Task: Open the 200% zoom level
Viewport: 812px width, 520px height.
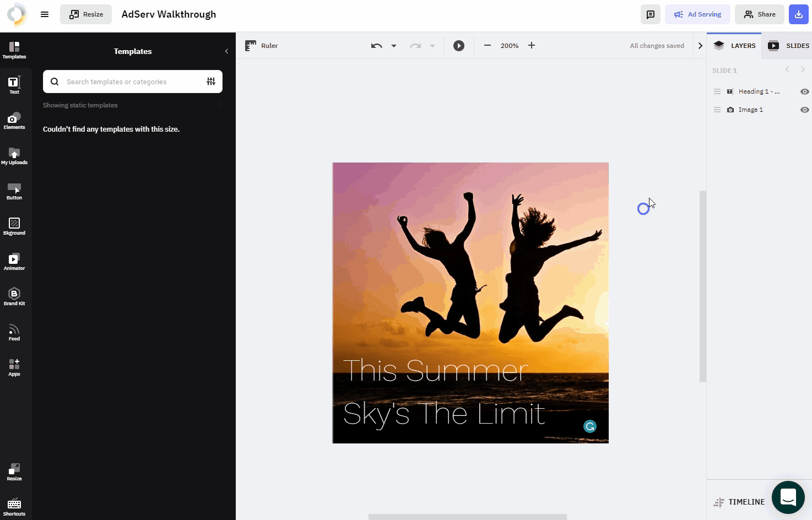Action: (510, 46)
